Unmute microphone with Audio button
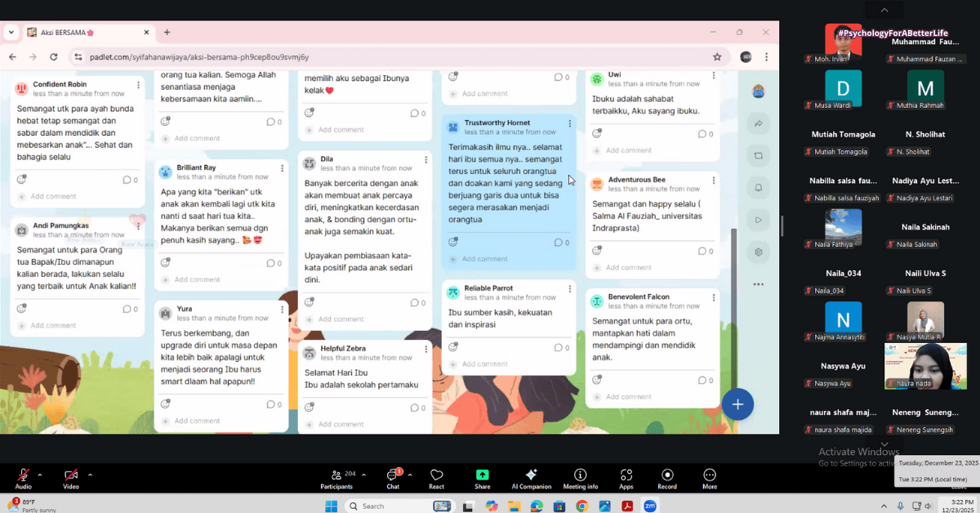Image resolution: width=980 pixels, height=513 pixels. [23, 479]
